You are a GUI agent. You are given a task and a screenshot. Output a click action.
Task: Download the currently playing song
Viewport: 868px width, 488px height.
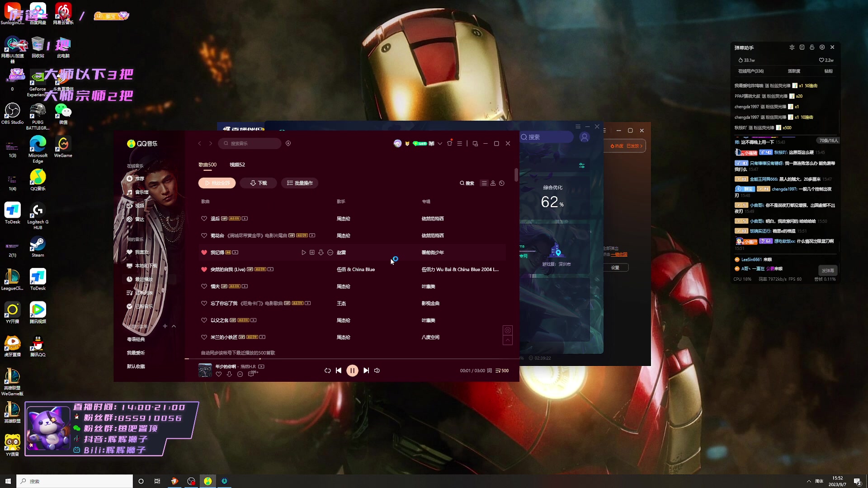pyautogui.click(x=229, y=374)
